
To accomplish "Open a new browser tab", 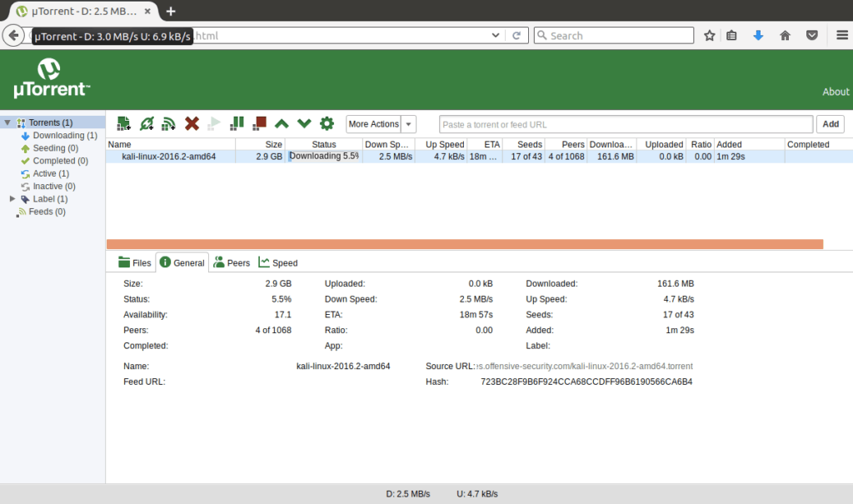I will point(171,11).
